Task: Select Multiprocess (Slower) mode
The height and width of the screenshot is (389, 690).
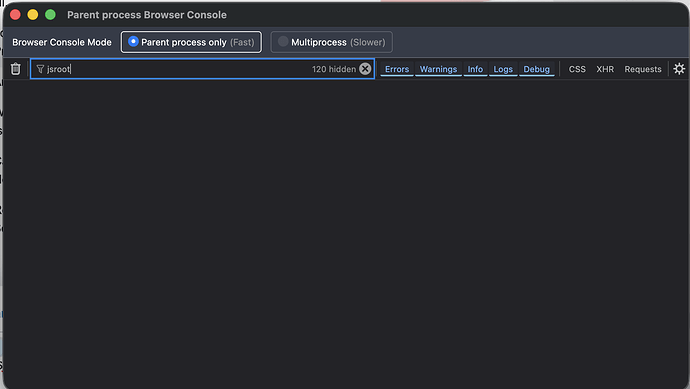Action: (x=331, y=42)
